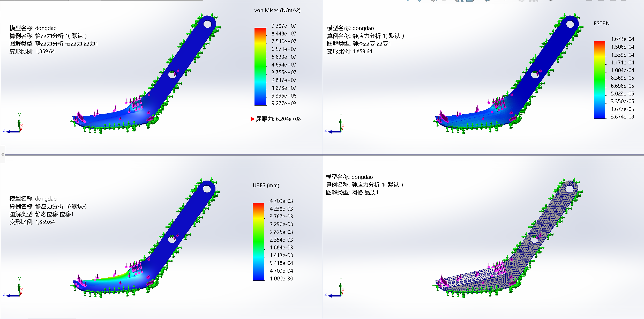Screen dimensions: 644x319
Task: Click strain legend value 1.506e-04
Action: 623,47
